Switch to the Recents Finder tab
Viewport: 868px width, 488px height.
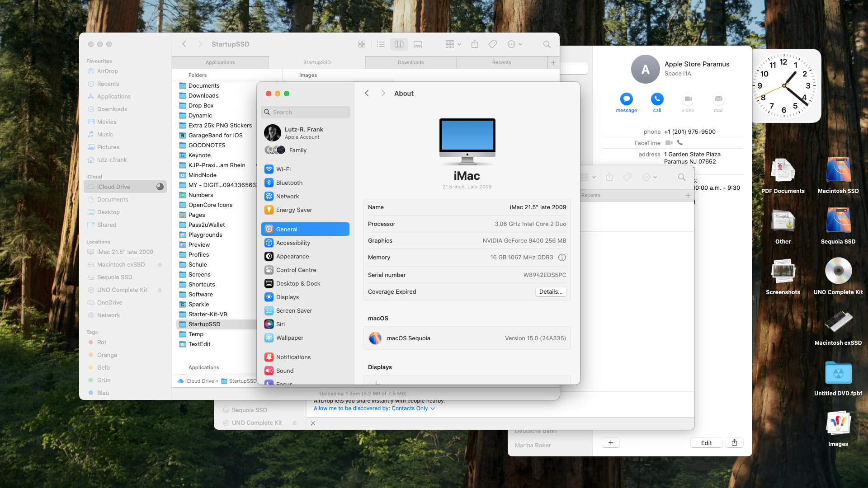point(502,62)
